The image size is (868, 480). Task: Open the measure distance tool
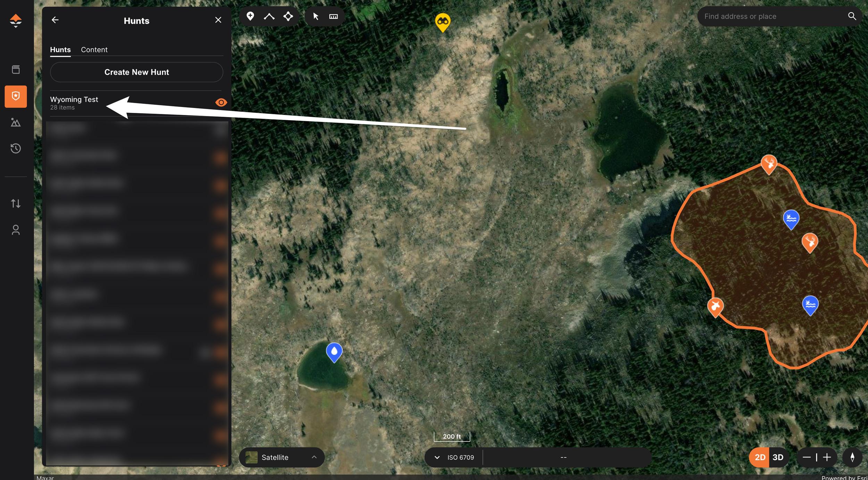[x=333, y=16]
